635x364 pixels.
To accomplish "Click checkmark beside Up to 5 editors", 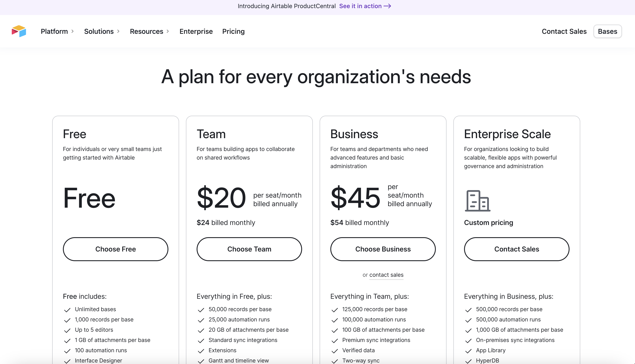I will click(x=67, y=330).
